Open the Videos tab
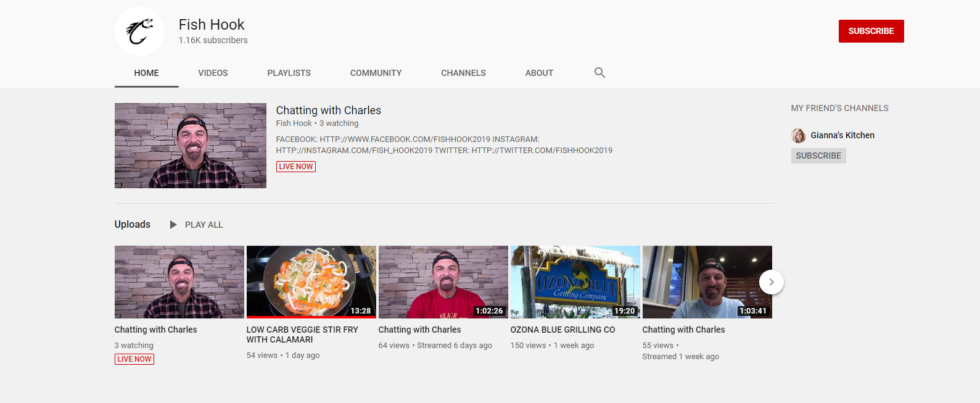This screenshot has width=980, height=403. (213, 73)
